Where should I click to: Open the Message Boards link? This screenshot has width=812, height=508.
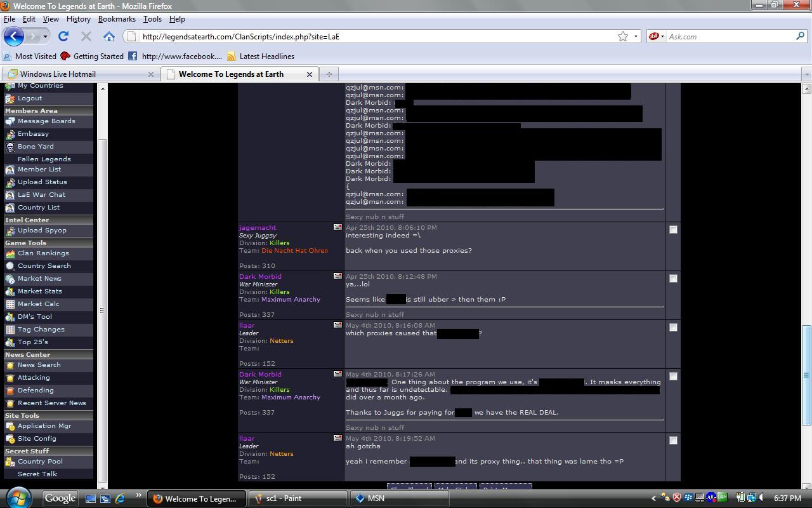46,121
